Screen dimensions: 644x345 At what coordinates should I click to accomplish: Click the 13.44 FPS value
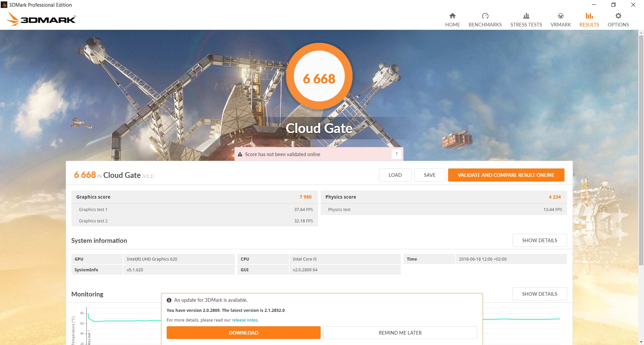[553, 209]
